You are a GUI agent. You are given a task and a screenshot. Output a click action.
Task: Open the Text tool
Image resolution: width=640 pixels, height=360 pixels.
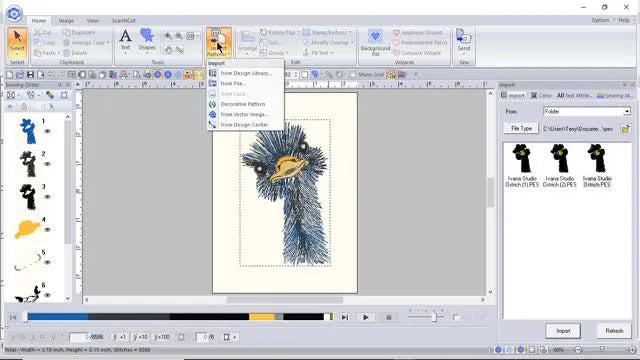[x=125, y=41]
